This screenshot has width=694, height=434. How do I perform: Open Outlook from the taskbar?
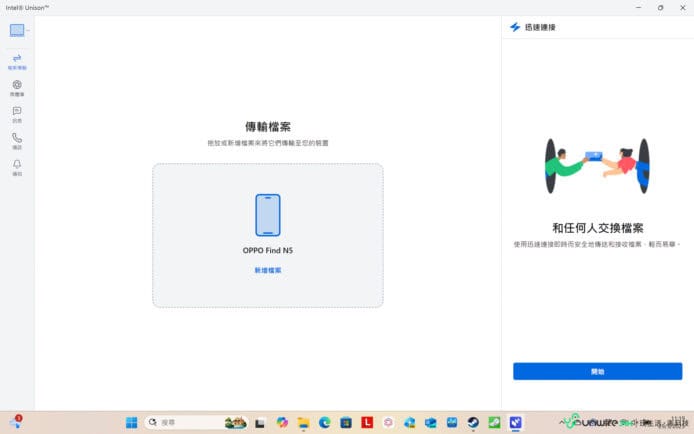coord(431,422)
